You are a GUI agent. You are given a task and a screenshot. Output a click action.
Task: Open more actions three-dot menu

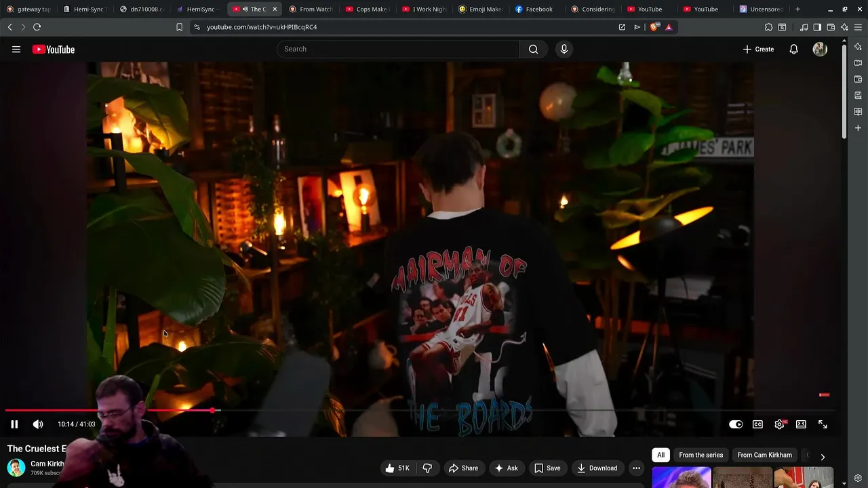pyautogui.click(x=636, y=468)
